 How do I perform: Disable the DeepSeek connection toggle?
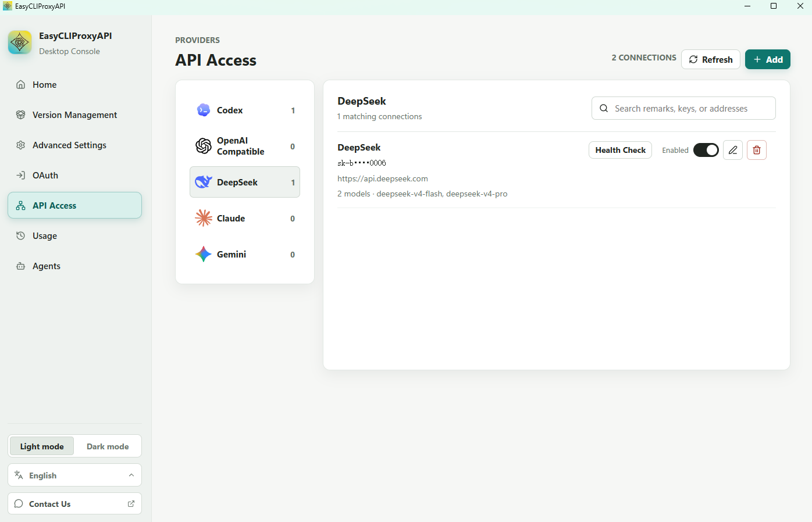point(706,150)
